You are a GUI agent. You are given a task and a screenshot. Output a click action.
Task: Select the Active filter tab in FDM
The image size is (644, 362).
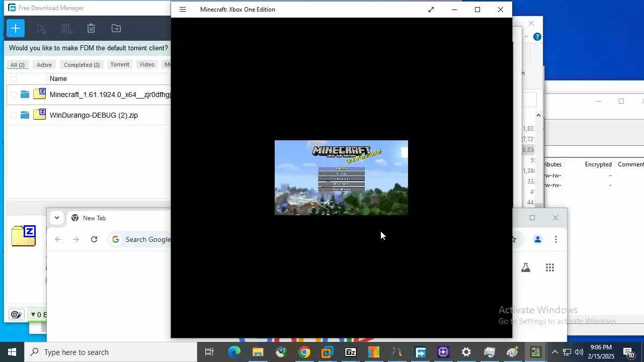point(44,65)
